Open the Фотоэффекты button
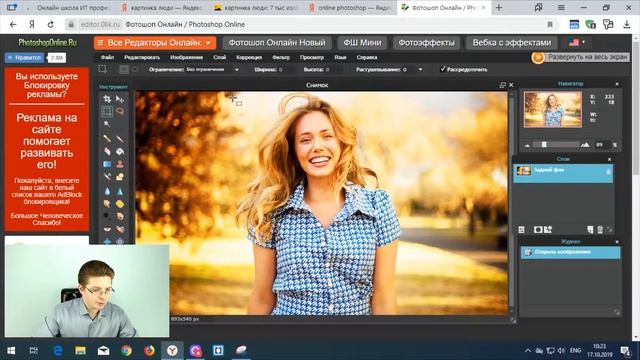This screenshot has width=640, height=360. (426, 42)
